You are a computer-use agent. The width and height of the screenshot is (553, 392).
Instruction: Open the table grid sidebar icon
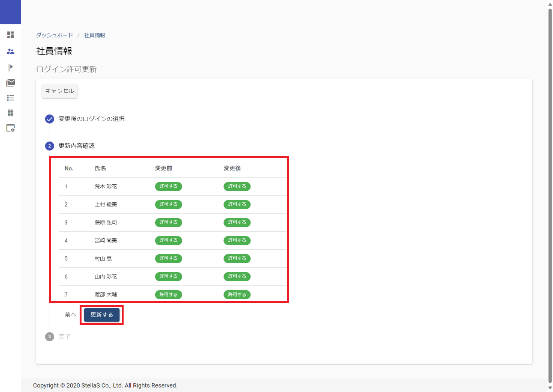click(11, 113)
